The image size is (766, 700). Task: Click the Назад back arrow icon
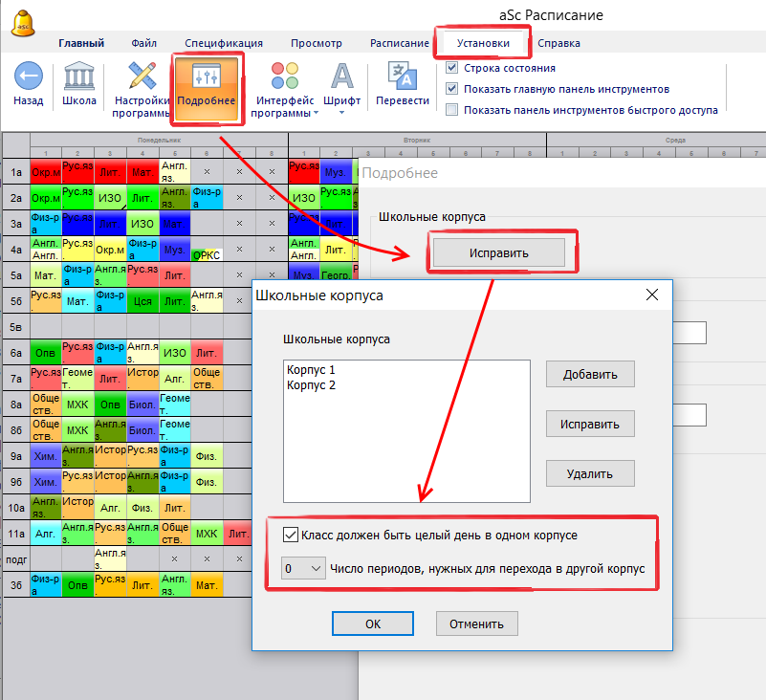(x=29, y=77)
